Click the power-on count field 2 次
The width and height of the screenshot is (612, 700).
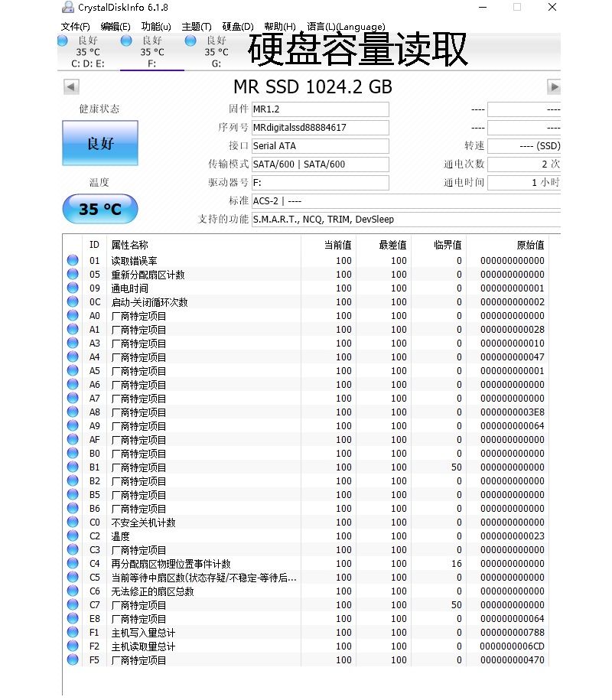point(524,164)
